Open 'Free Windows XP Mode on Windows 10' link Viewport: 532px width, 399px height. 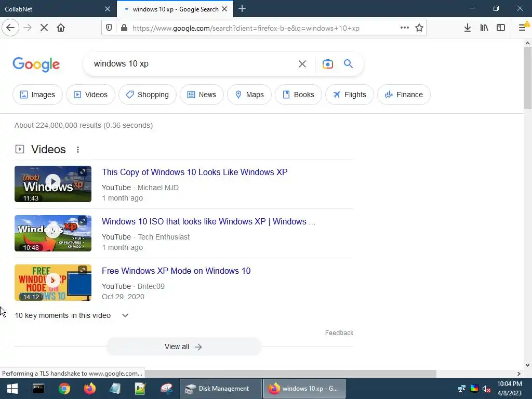[x=176, y=271]
